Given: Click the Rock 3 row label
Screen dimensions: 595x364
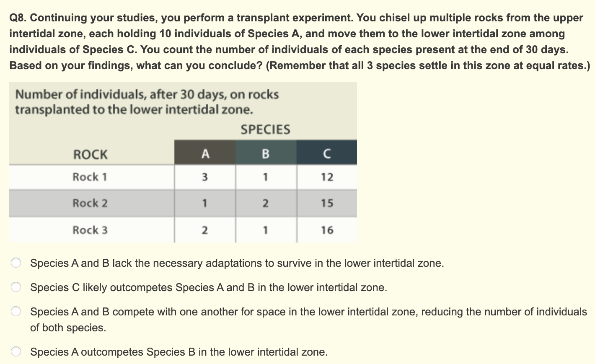Looking at the screenshot, I should [90, 230].
